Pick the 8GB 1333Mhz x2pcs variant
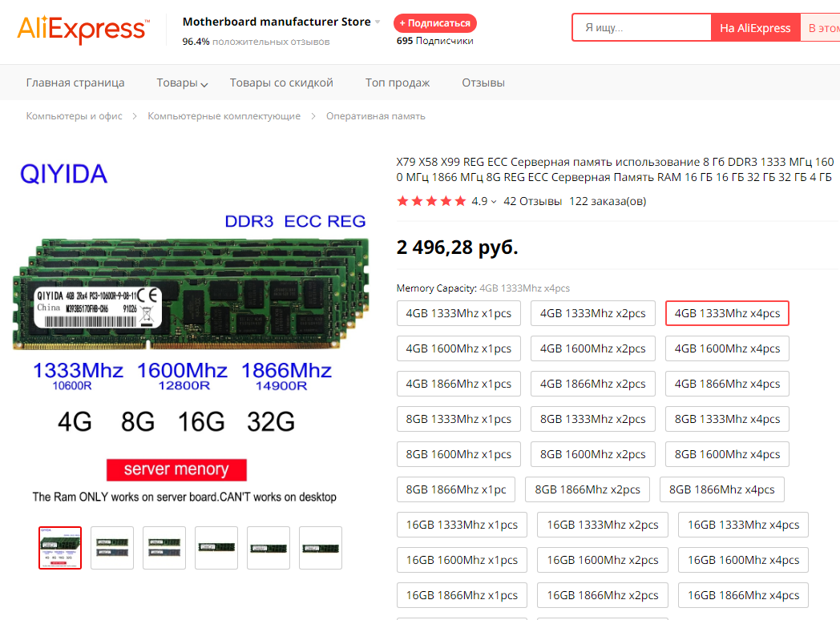Screen dimensions: 840x620 click(x=593, y=419)
